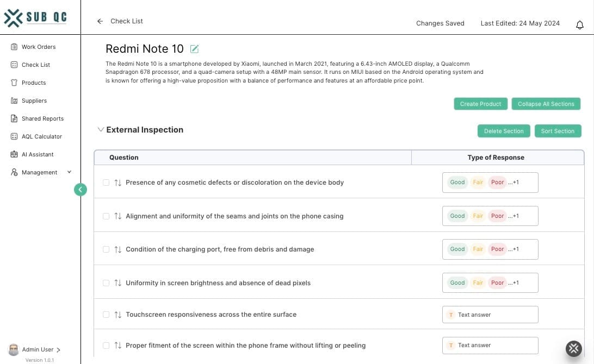Tick the screen fitment question checkbox
Screen dimensions: 594x364
point(106,346)
